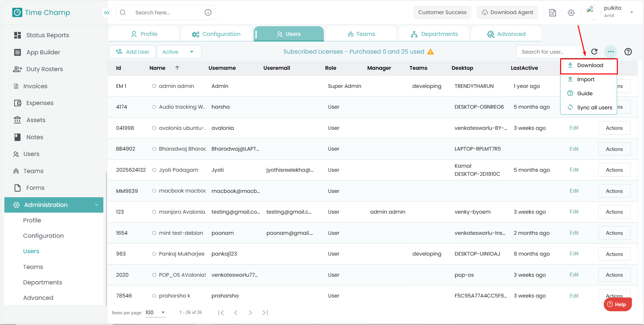Toggle status circle for admin admin
644x325 pixels.
coord(154,86)
